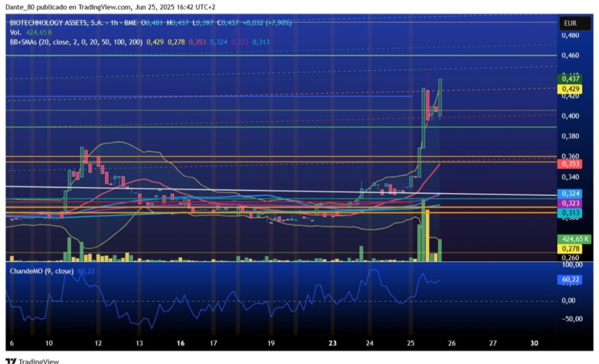Image resolution: width=599 pixels, height=364 pixels.
Task: Click the green 424,65 K volume label
Action: pyautogui.click(x=574, y=239)
